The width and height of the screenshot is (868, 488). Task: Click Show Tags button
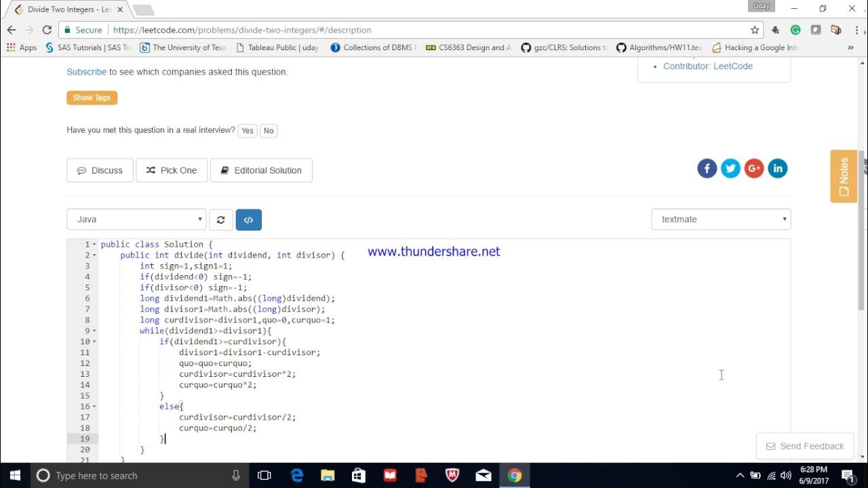pyautogui.click(x=92, y=98)
